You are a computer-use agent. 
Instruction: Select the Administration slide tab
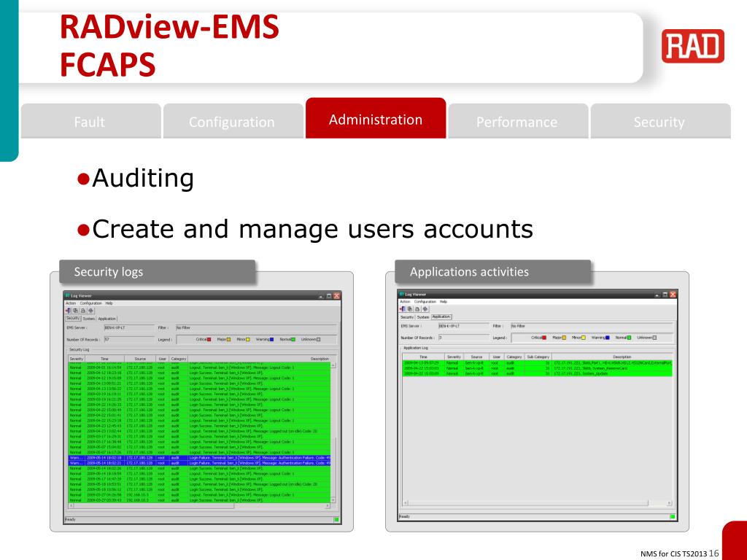(376, 118)
